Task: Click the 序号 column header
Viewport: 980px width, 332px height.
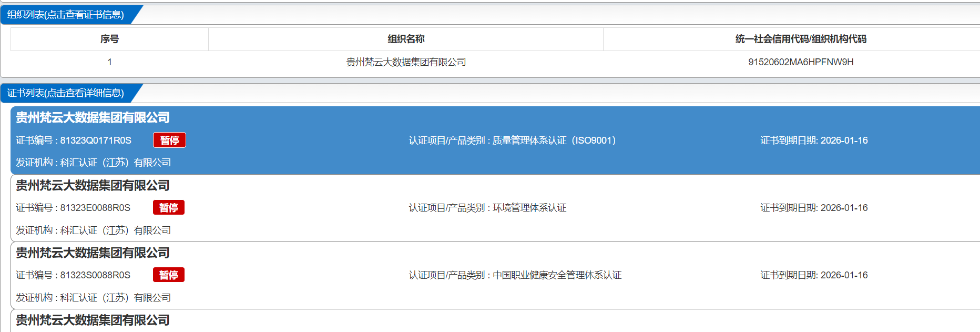Action: pos(109,39)
